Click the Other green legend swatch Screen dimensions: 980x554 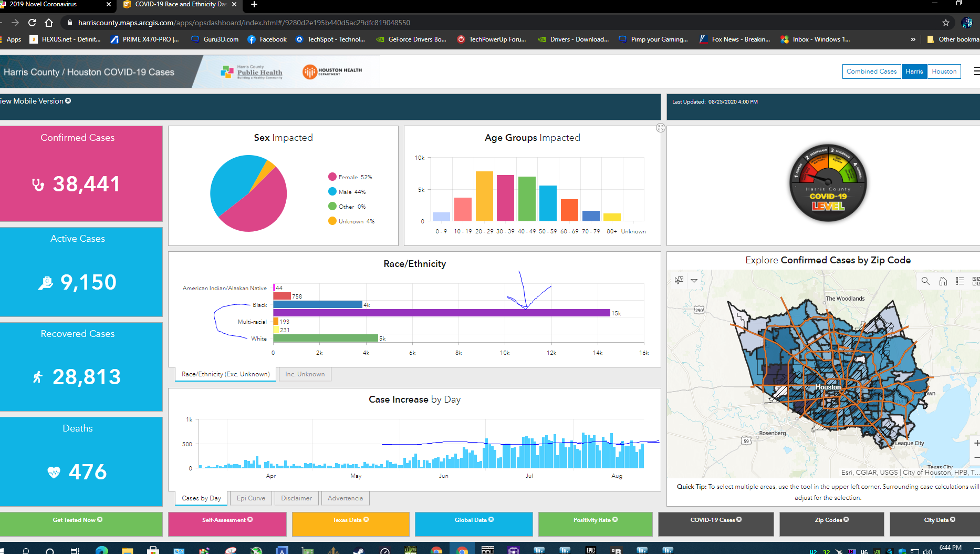pyautogui.click(x=332, y=206)
